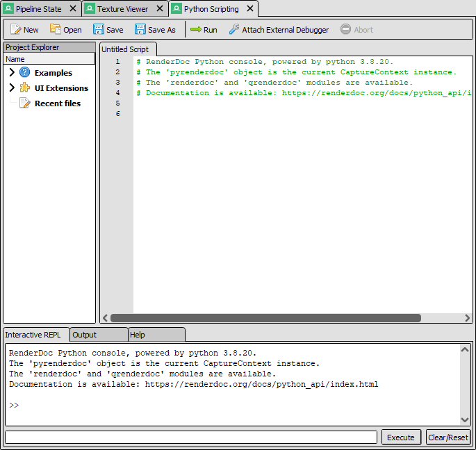Click the Save floppy disk icon
This screenshot has height=450, width=476.
click(99, 29)
